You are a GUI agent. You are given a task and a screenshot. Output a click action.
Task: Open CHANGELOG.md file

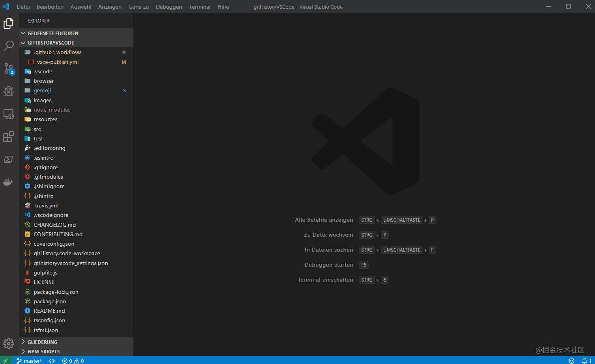[76, 225]
